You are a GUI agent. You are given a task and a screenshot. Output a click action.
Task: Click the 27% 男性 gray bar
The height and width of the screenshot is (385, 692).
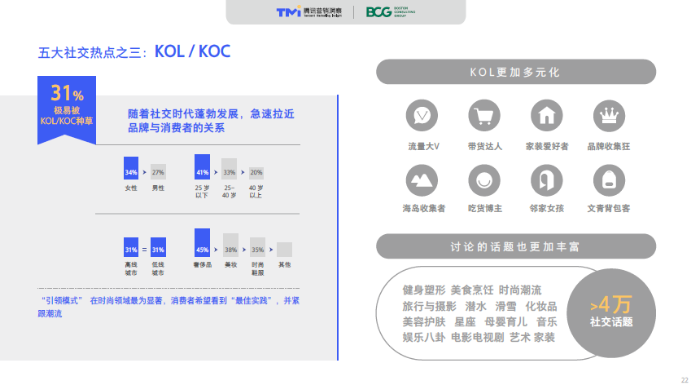point(158,172)
